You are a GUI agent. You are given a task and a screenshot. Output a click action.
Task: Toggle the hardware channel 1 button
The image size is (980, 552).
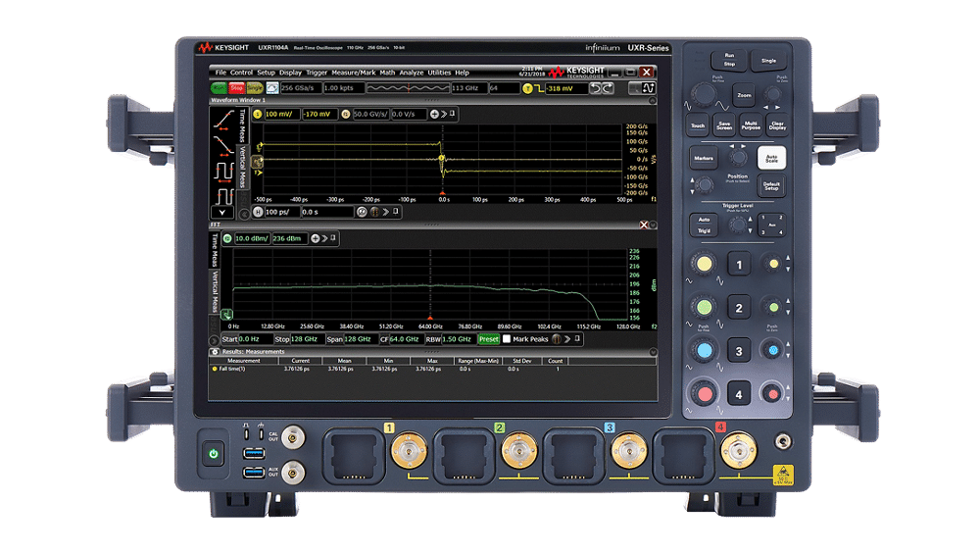[739, 265]
